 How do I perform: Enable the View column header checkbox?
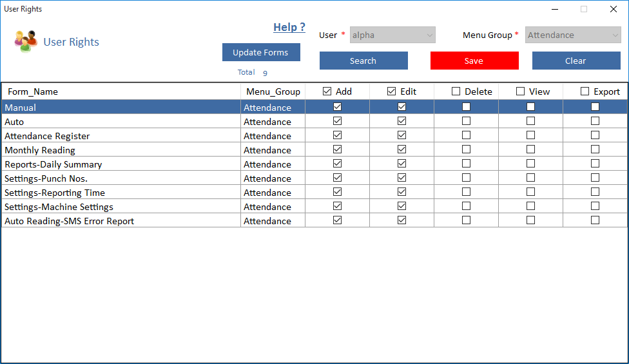521,91
